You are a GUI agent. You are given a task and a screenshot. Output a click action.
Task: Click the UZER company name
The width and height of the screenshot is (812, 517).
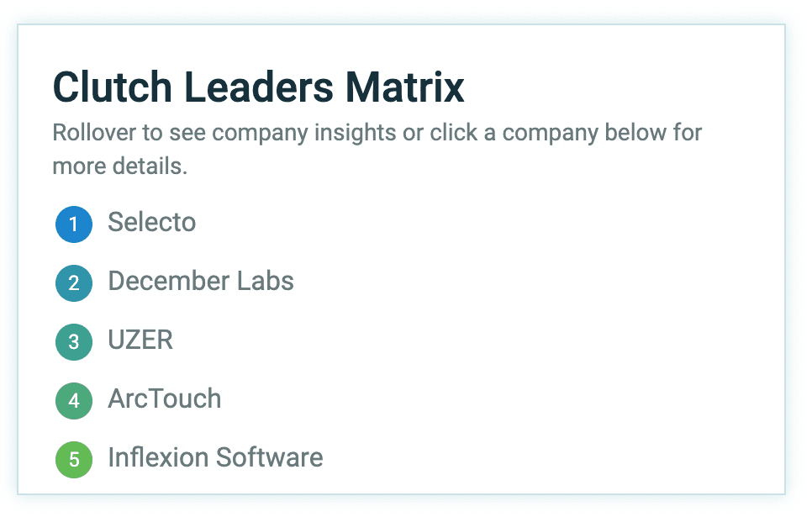(x=140, y=340)
